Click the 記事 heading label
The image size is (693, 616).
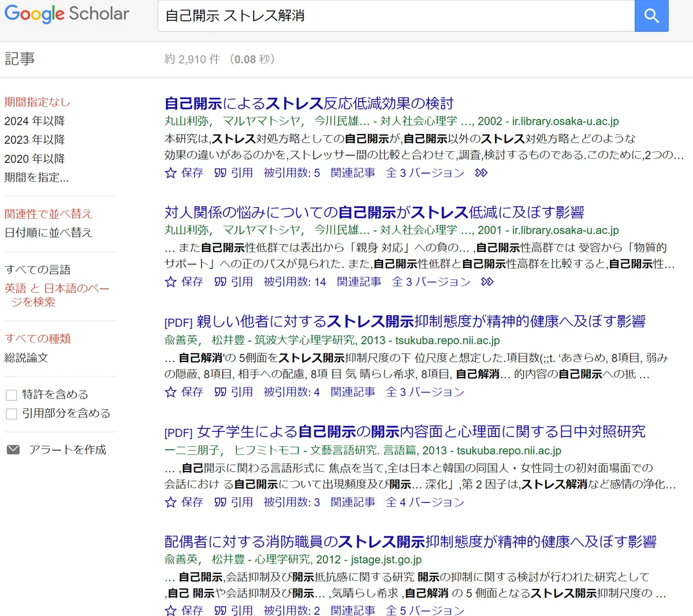click(20, 59)
